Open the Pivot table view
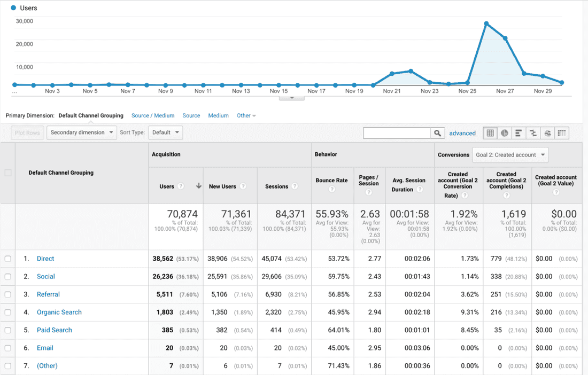This screenshot has width=588, height=375. [x=561, y=132]
